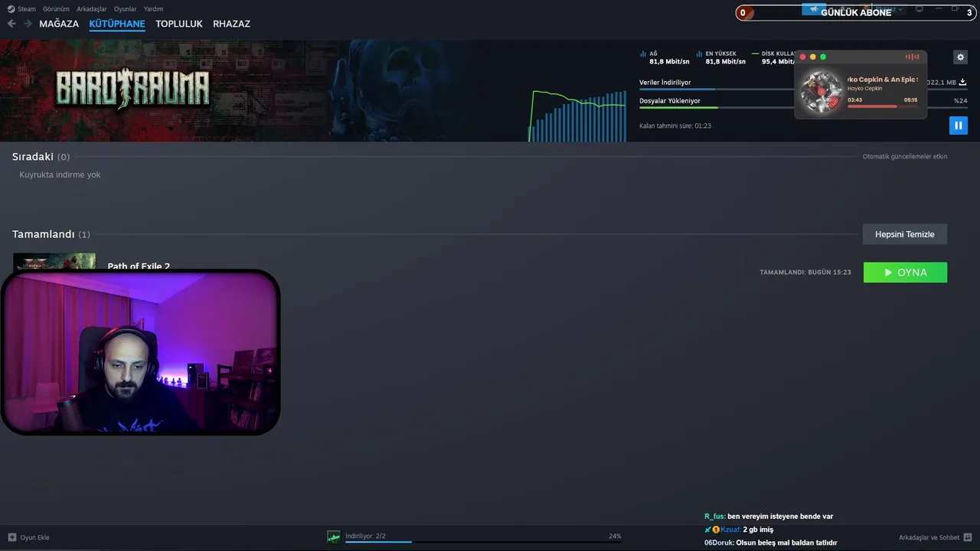Switch to the KÜTÜPHANE tab
The height and width of the screenshot is (551, 980).
click(117, 24)
